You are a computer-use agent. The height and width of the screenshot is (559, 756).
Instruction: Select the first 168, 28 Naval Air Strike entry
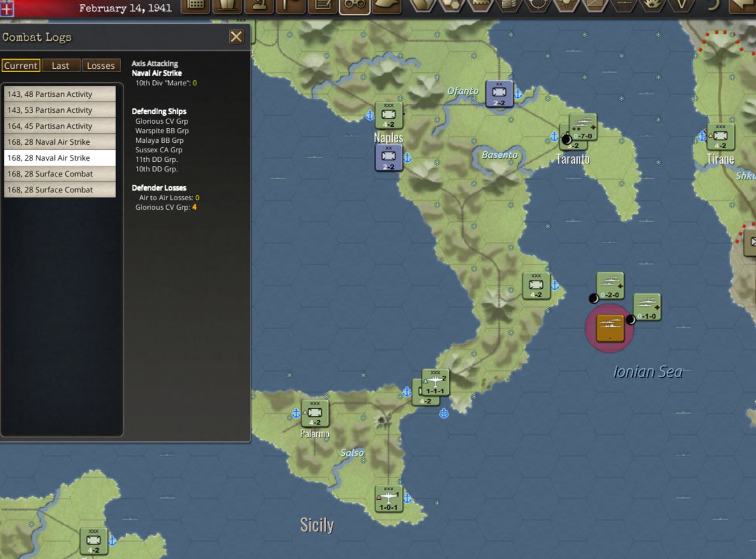click(x=60, y=142)
